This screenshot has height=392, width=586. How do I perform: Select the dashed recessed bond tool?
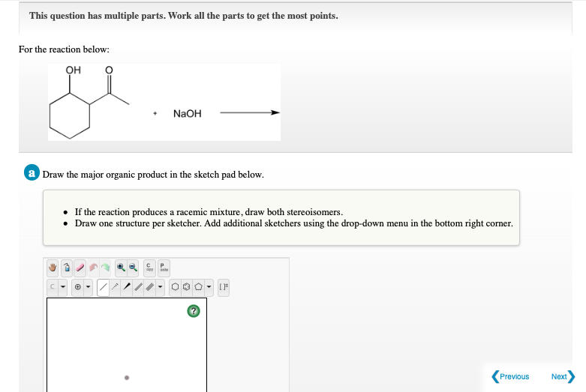click(x=115, y=287)
